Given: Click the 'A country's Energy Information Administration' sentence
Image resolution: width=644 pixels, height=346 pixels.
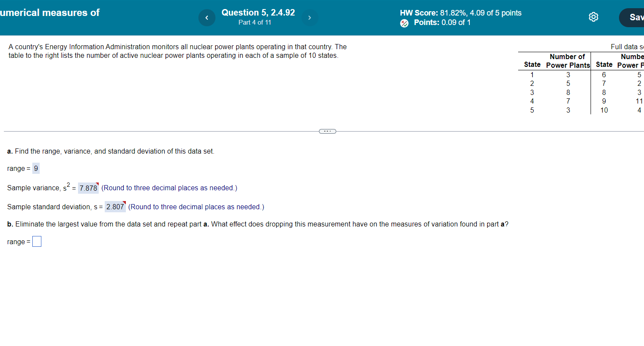Looking at the screenshot, I should [178, 51].
